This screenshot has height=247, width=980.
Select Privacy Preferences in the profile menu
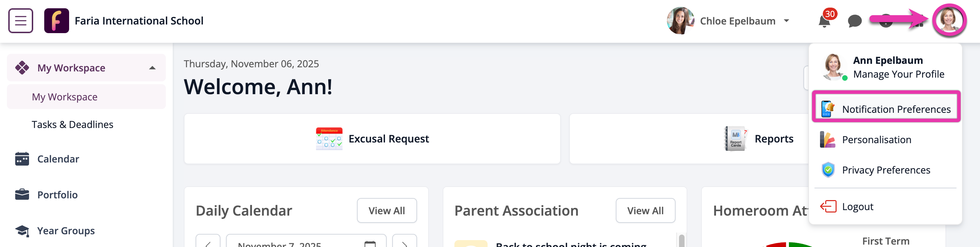[886, 170]
